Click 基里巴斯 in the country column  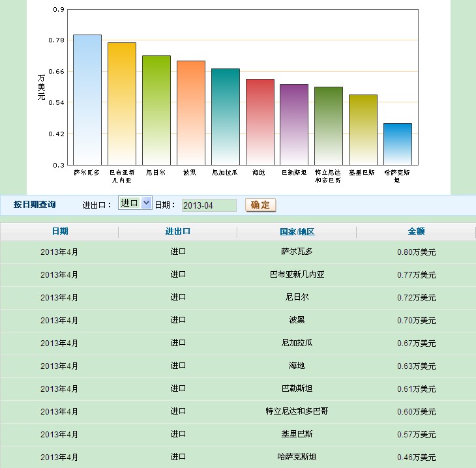[x=297, y=434]
